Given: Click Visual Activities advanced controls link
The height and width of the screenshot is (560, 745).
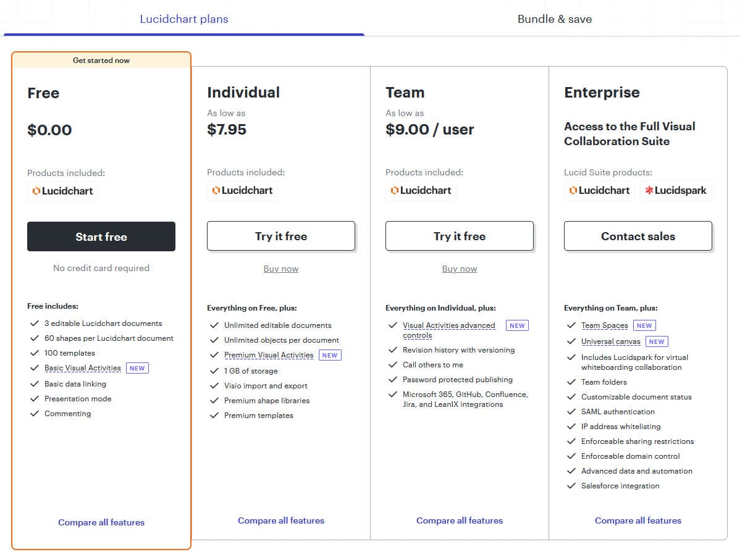Looking at the screenshot, I should [449, 330].
